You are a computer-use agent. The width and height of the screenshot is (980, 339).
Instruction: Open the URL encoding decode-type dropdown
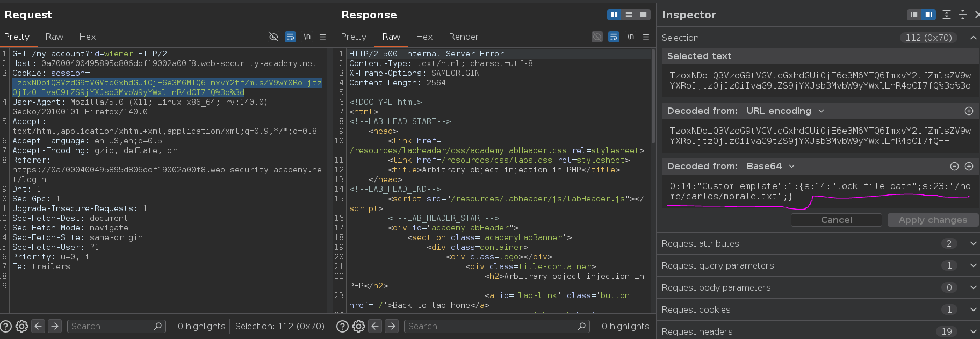[785, 111]
